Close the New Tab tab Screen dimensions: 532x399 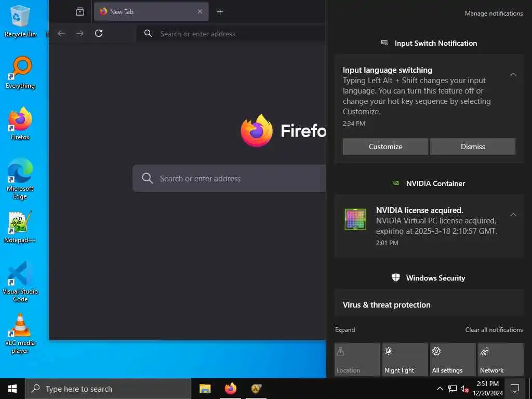[x=200, y=11]
